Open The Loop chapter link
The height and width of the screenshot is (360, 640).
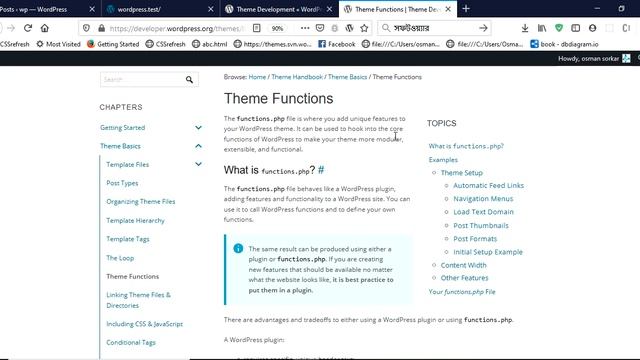tap(120, 258)
